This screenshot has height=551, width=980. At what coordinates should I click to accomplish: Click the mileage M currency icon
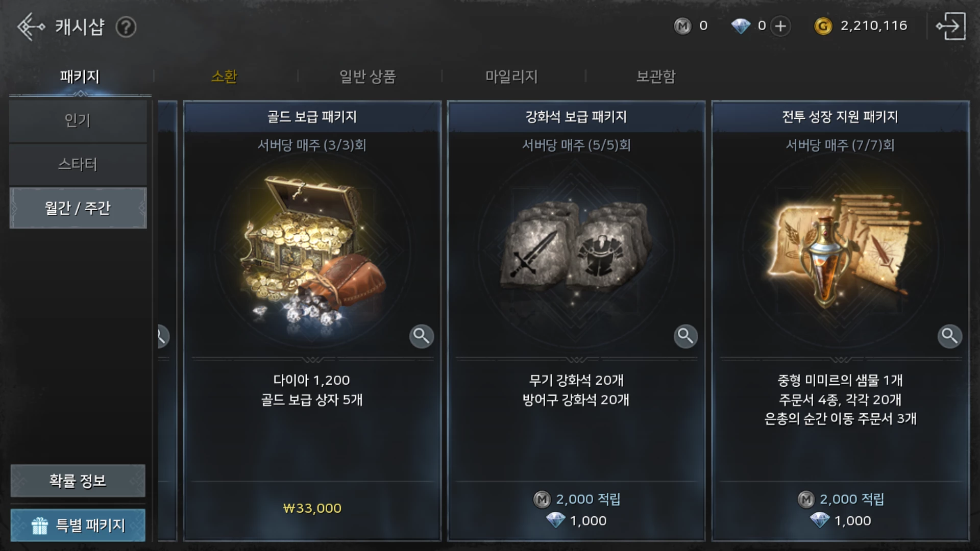click(682, 26)
